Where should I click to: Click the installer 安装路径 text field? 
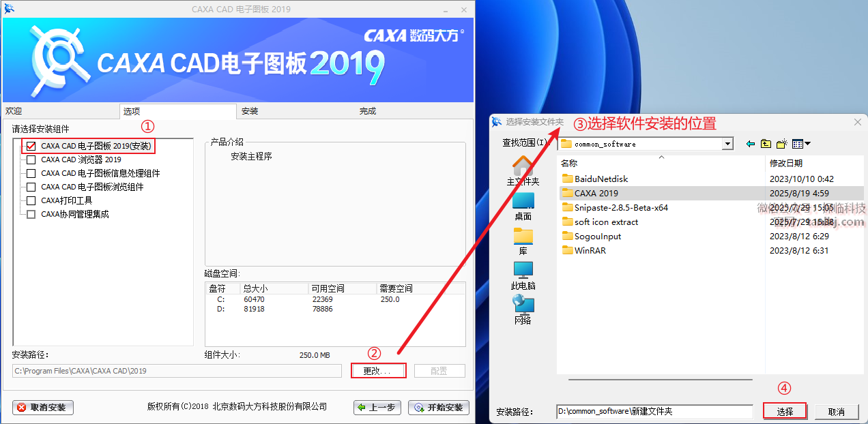point(177,371)
